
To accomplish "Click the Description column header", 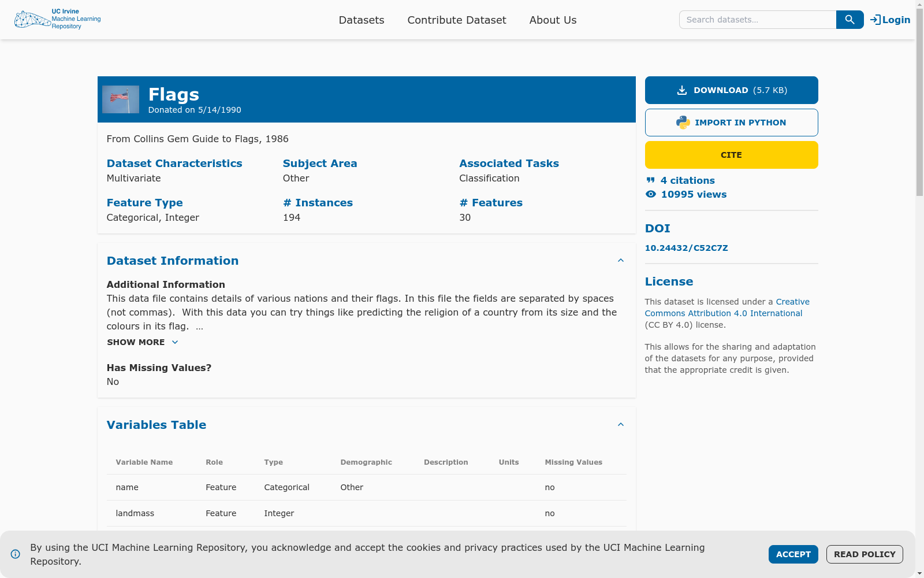I will click(446, 462).
